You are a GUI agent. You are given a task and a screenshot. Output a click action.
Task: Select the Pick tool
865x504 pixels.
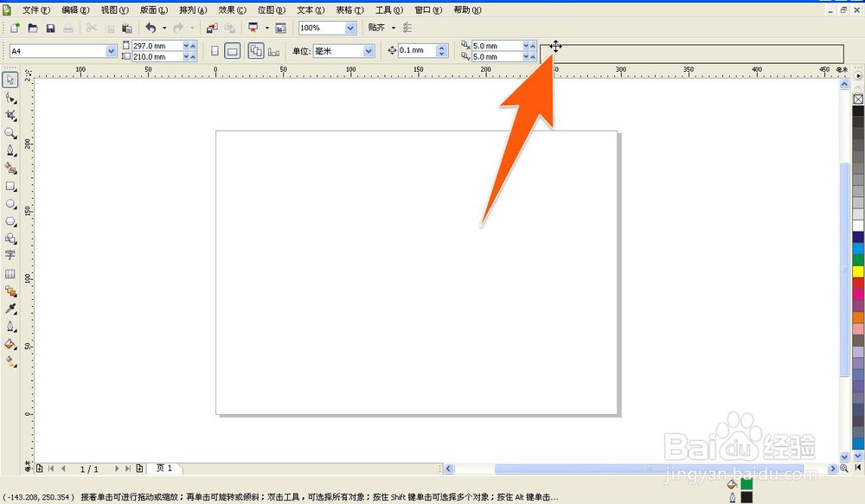[x=10, y=80]
